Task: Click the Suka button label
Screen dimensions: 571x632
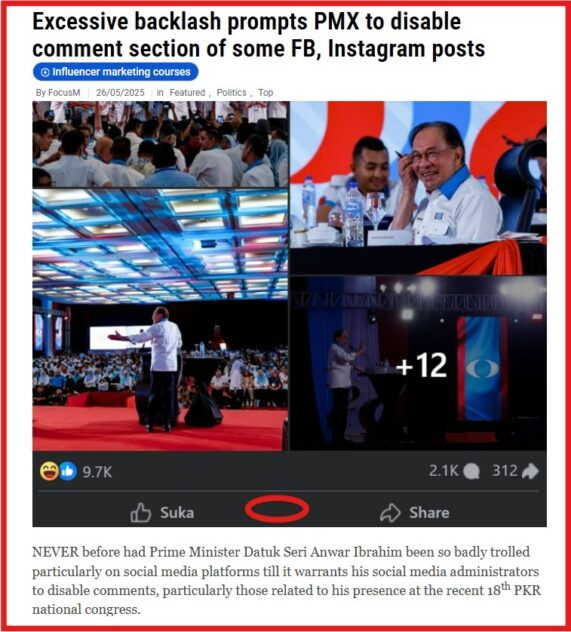Action: pyautogui.click(x=177, y=513)
